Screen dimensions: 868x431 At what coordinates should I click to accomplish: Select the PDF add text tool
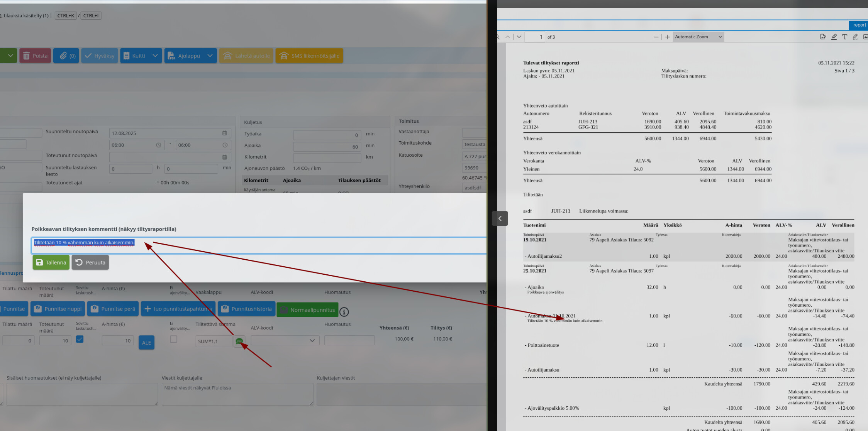(844, 37)
